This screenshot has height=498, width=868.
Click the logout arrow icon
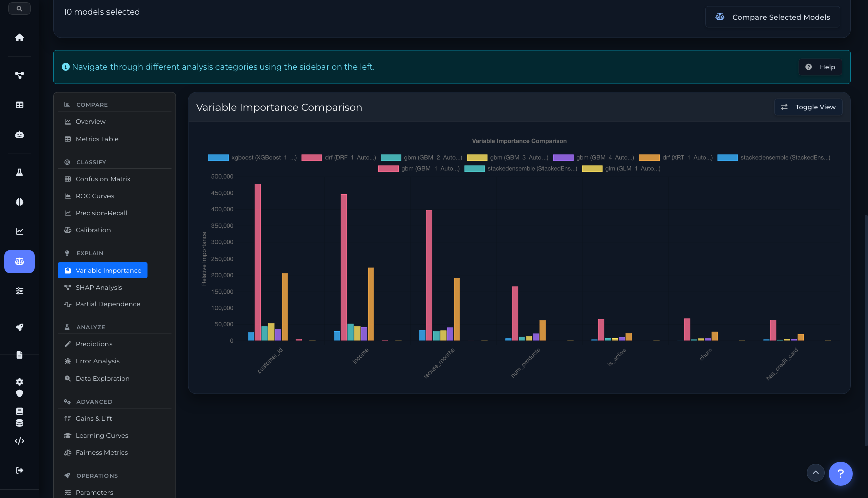click(x=19, y=470)
